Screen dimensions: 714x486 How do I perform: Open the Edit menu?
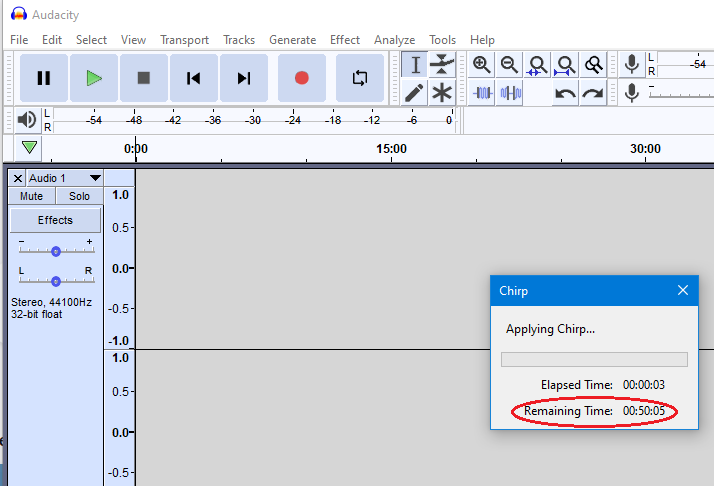click(x=52, y=40)
